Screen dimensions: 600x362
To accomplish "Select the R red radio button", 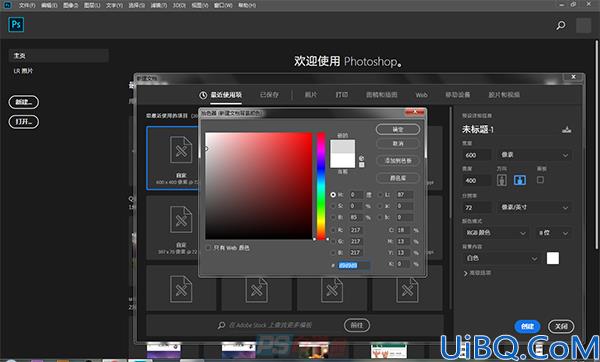I will click(x=333, y=230).
